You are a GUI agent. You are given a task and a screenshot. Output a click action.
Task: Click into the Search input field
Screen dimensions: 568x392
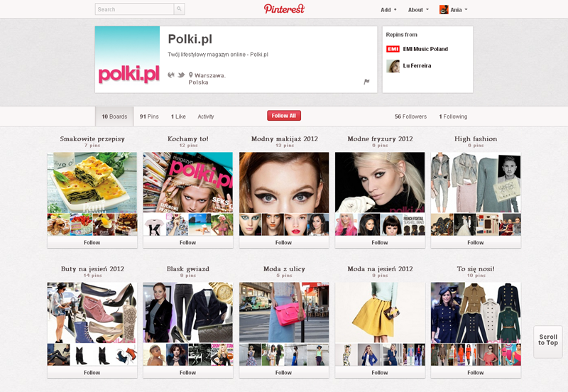tap(134, 9)
